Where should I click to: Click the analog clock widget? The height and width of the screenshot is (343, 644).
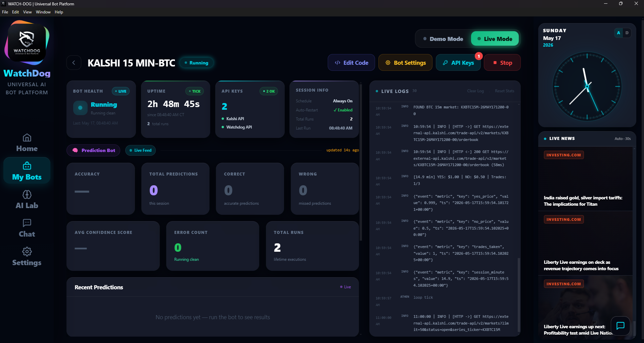pyautogui.click(x=587, y=87)
